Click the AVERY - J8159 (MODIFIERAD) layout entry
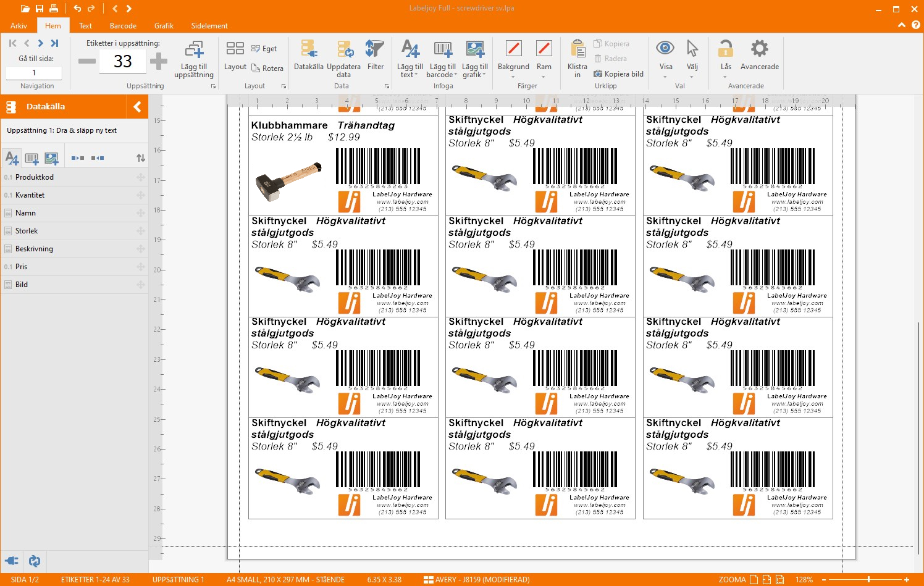 click(x=477, y=580)
